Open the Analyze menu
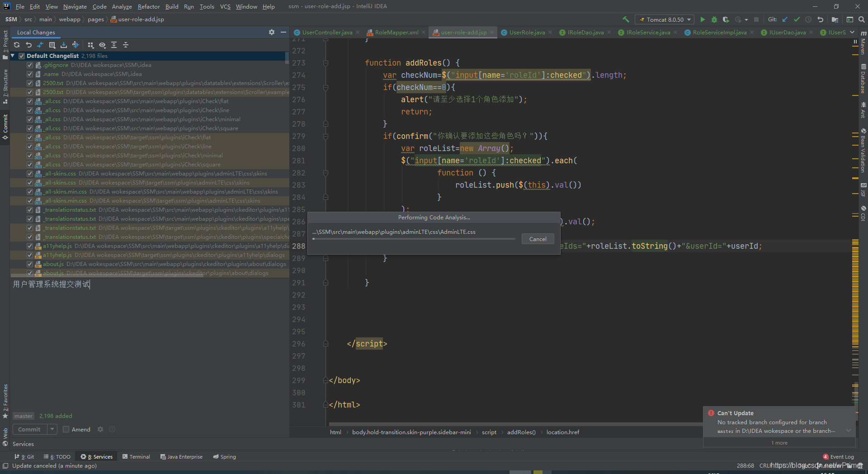Image resolution: width=868 pixels, height=474 pixels. [x=122, y=6]
